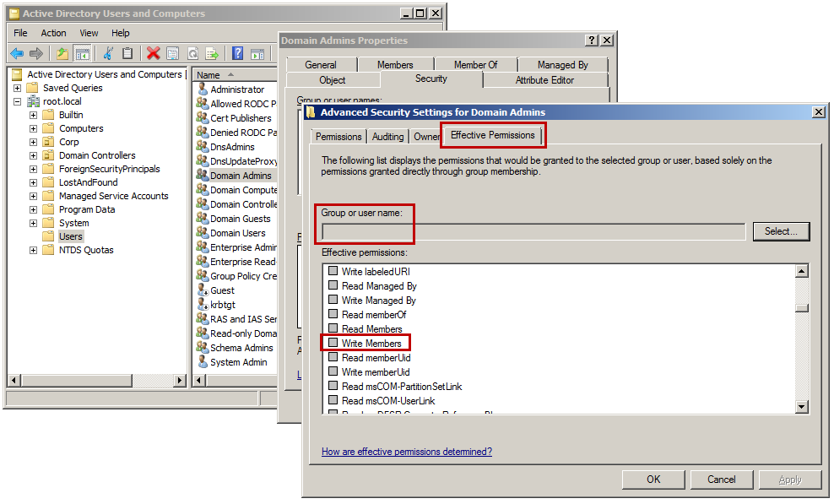Switch to the Permissions tab
This screenshot has width=834, height=504.
338,136
